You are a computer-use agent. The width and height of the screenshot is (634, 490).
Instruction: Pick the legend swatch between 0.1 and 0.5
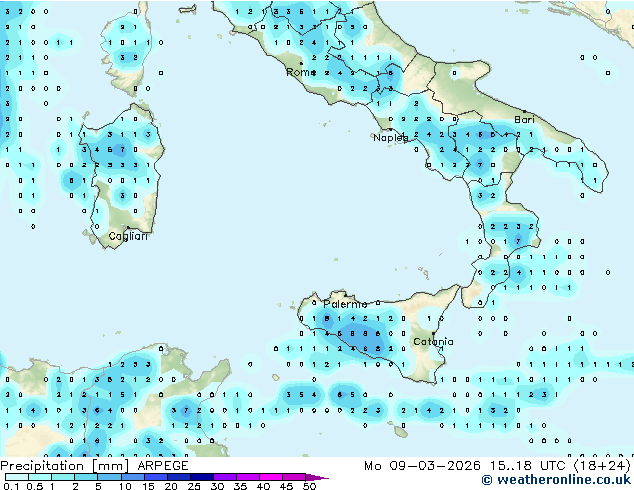pyautogui.click(x=17, y=477)
